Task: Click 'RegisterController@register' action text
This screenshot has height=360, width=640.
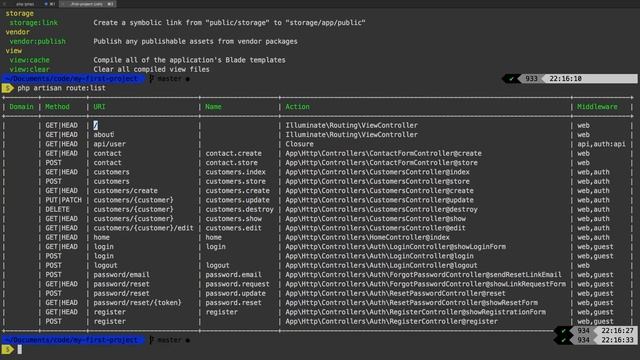Action: [x=443, y=322]
